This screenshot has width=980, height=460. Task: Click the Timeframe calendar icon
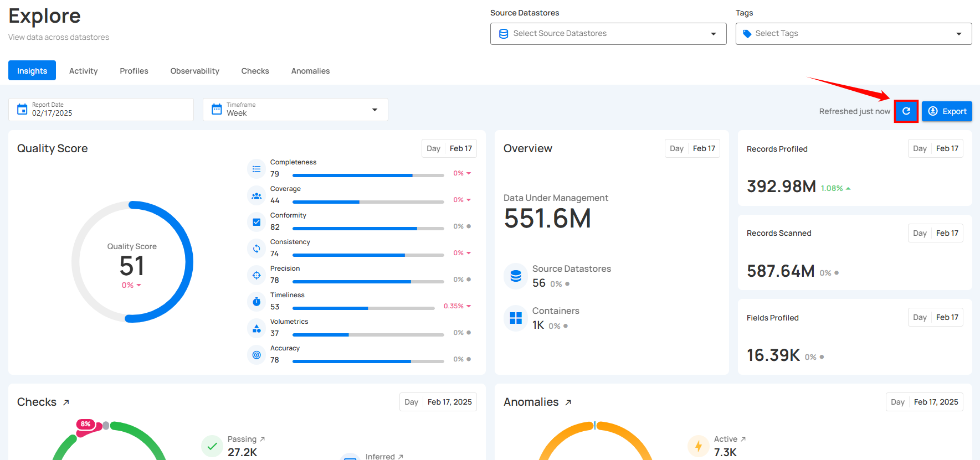pos(217,109)
